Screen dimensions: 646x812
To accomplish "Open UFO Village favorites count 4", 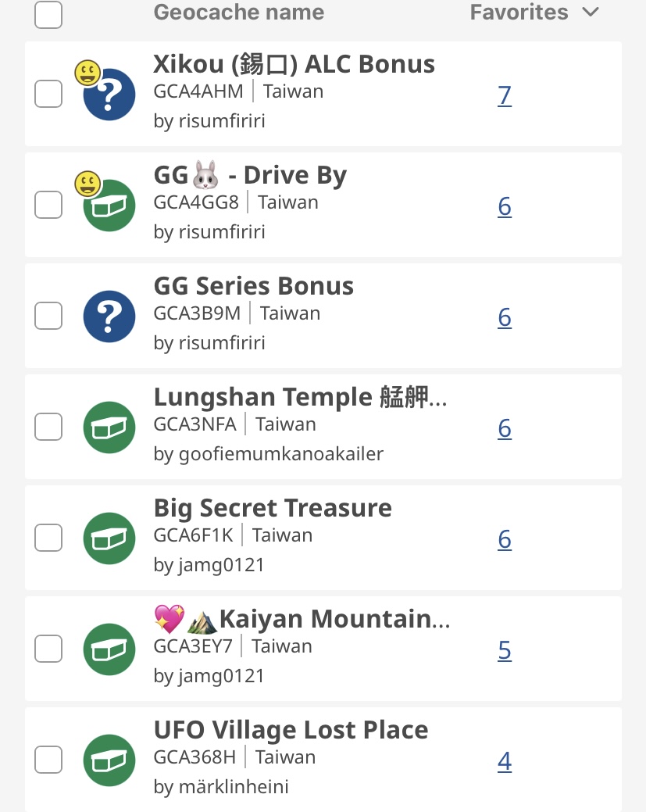I will [505, 760].
